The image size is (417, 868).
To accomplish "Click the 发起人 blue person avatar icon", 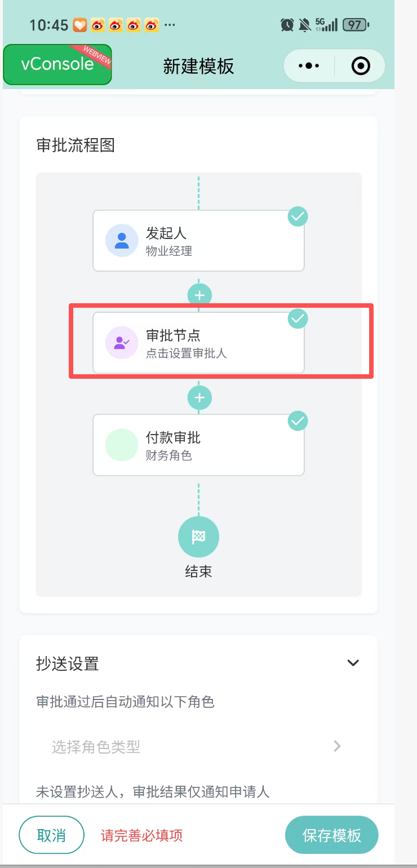I will point(122,241).
